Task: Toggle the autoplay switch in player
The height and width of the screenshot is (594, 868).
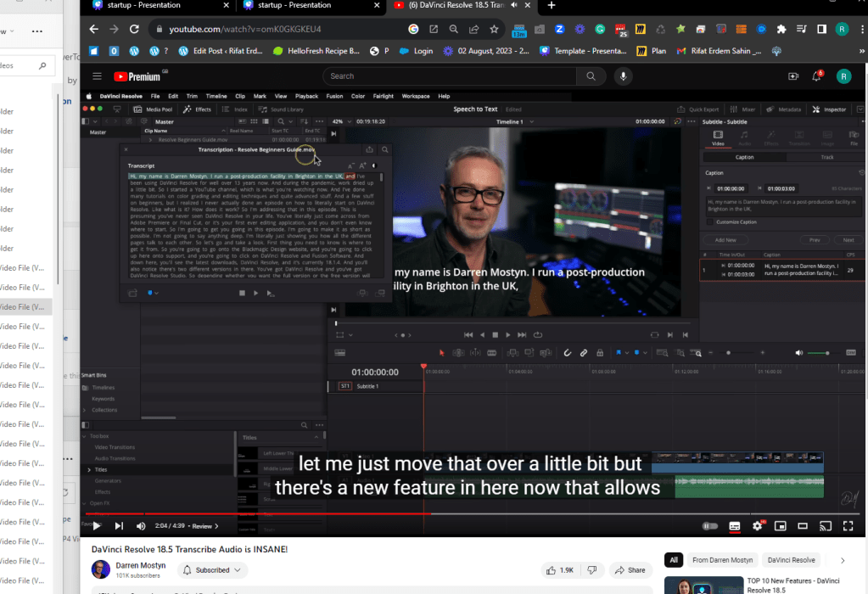Action: point(710,526)
